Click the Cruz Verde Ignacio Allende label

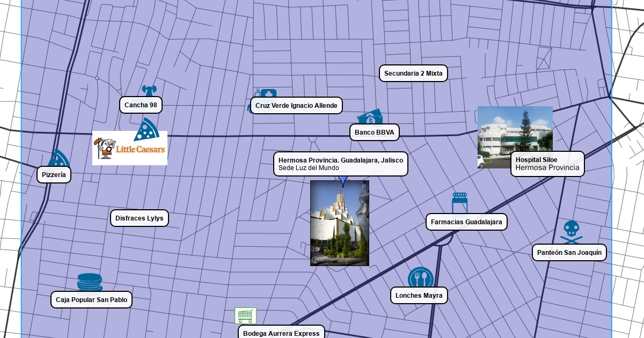click(x=296, y=106)
